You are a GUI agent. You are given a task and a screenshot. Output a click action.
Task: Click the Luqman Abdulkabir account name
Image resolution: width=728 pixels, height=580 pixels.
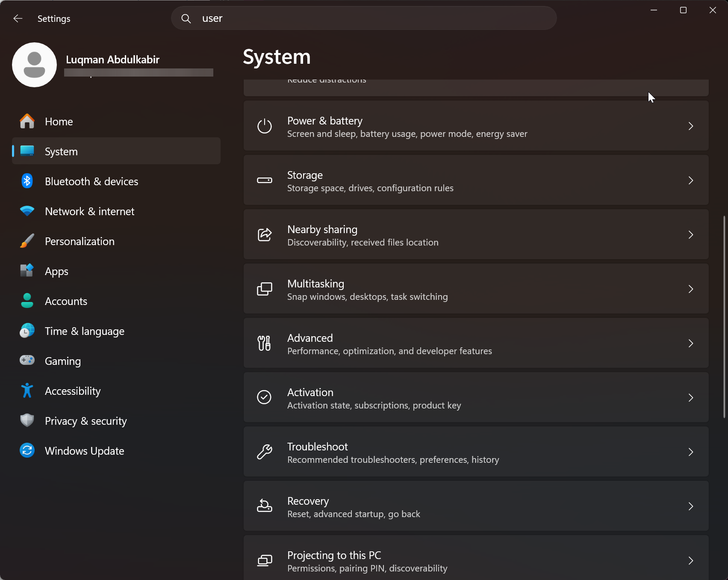click(x=112, y=59)
